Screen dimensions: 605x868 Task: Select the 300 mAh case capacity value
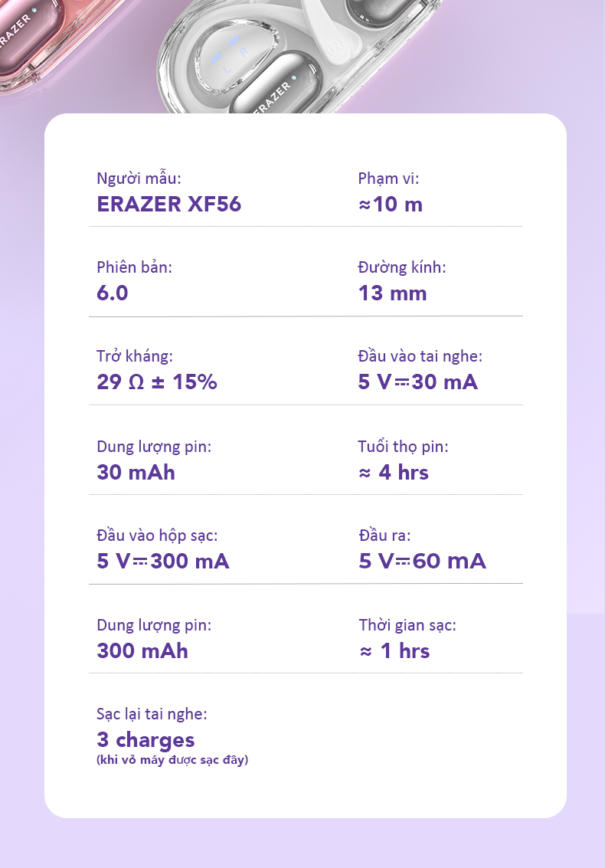click(x=142, y=651)
